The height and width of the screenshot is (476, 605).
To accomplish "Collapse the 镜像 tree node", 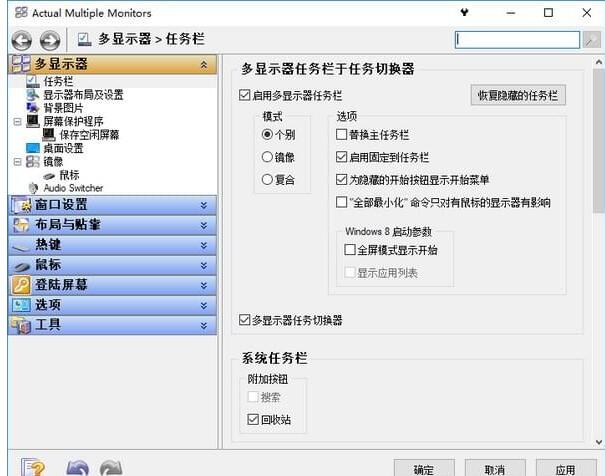I will click(x=17, y=162).
